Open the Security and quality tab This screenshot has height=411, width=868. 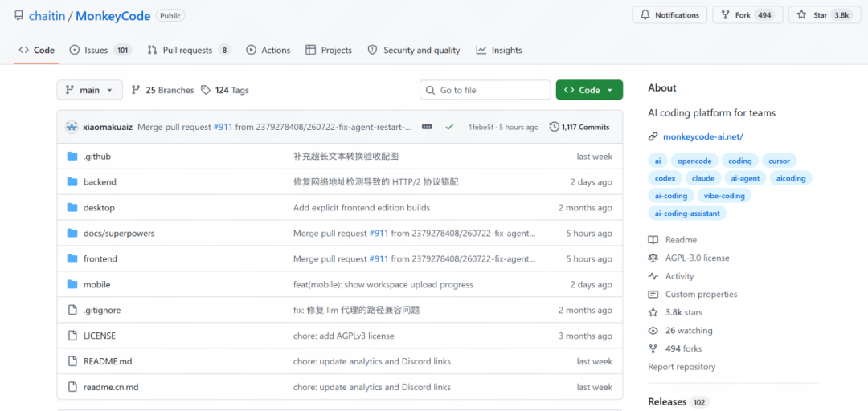pos(414,50)
